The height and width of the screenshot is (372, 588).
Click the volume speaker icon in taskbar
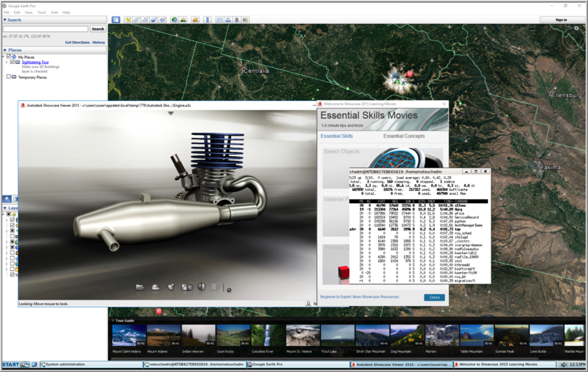564,365
